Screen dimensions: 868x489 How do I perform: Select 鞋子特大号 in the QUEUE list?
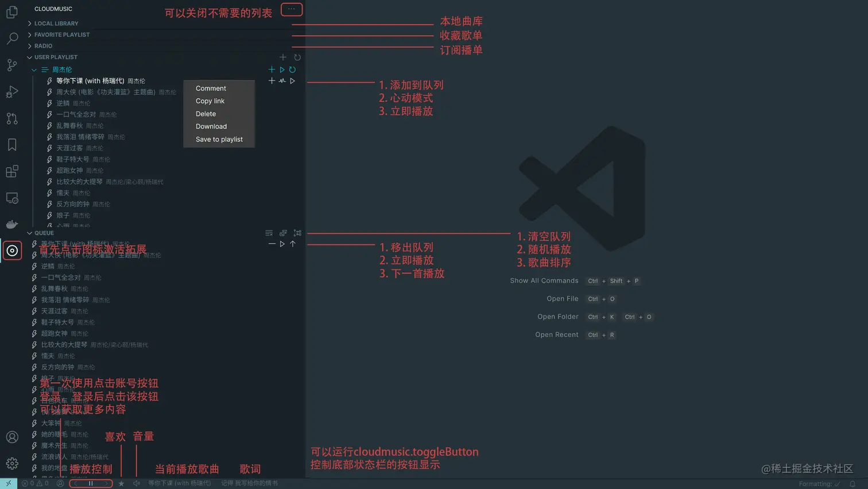pyautogui.click(x=57, y=322)
